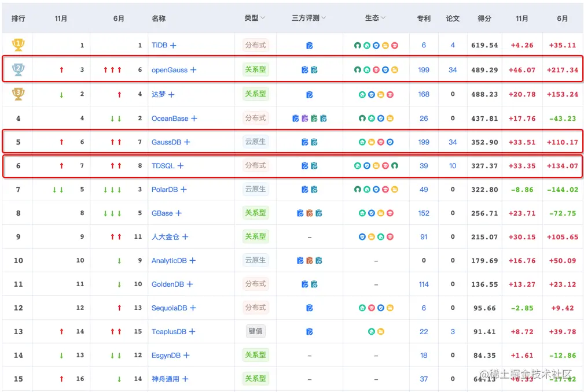584x392 pixels.
Task: Click score 437.81 in OceanBase row
Action: [x=484, y=119]
